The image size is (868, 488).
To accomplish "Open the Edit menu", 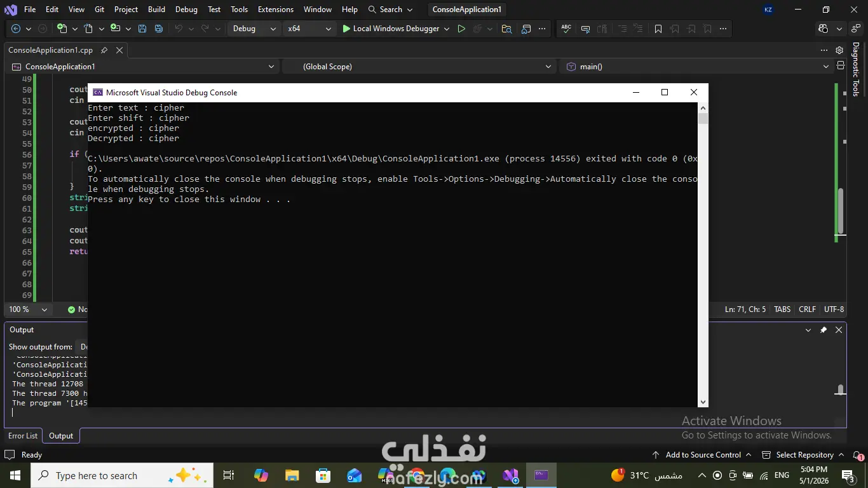I will tap(52, 10).
